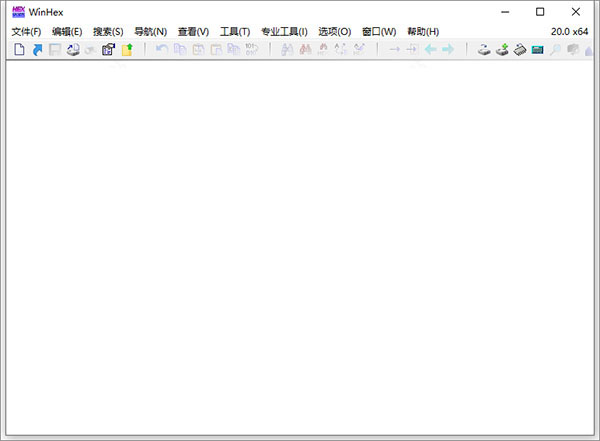Open the 选项(O) menu
Viewport: 600px width, 441px height.
pos(334,32)
